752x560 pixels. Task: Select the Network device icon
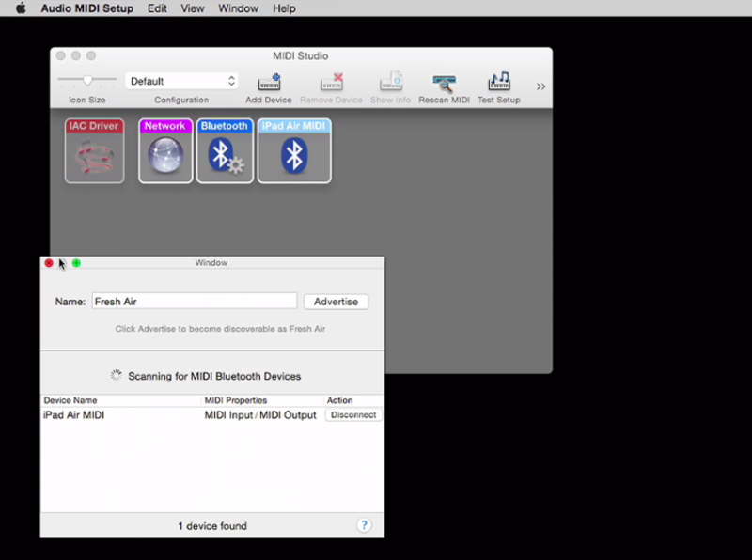(165, 150)
